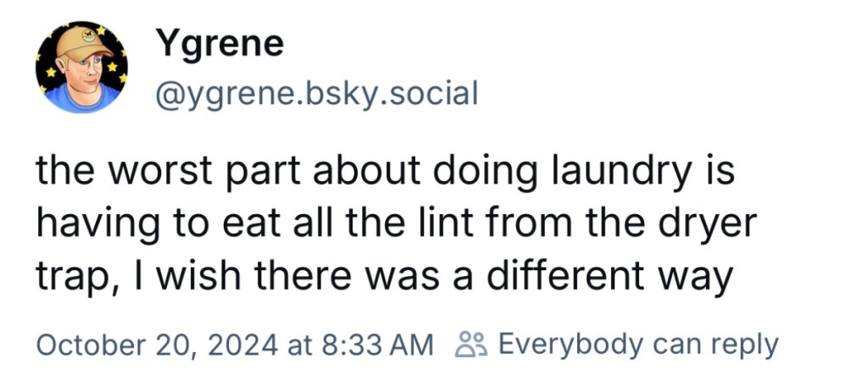Click the 8:33 AM post time
Image resolution: width=868 pixels, height=381 pixels.
372,345
